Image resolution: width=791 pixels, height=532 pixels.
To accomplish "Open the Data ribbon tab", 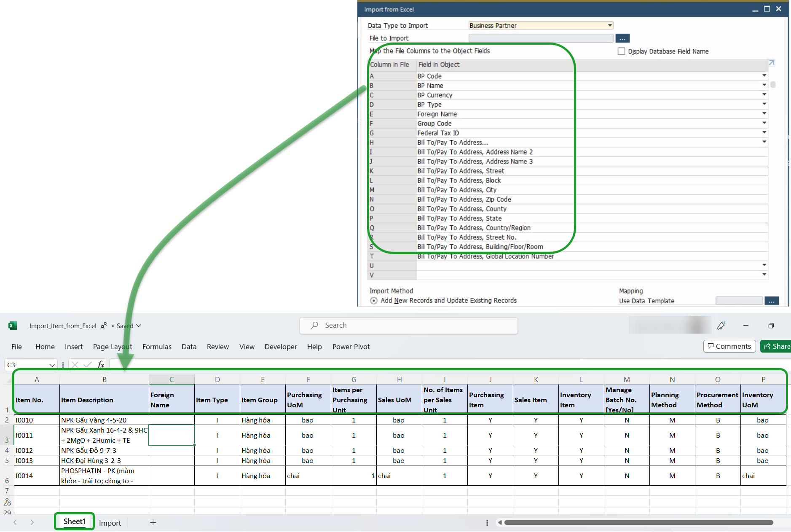I will [189, 347].
